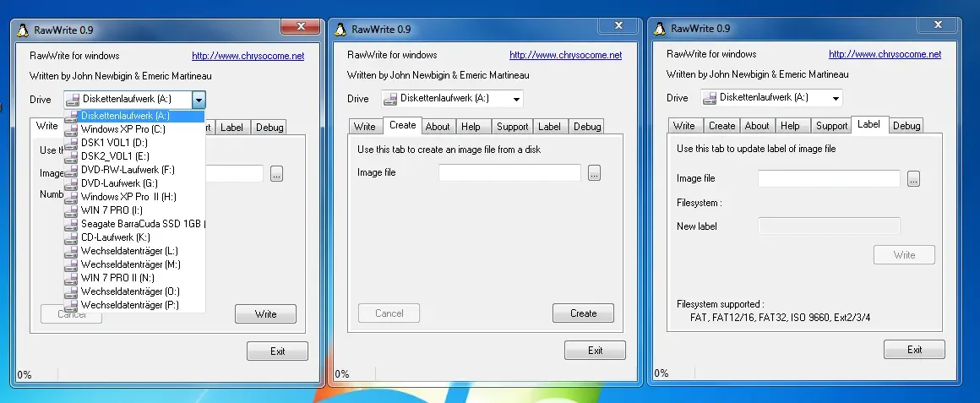Image resolution: width=980 pixels, height=403 pixels.
Task: Open Support tab in right window
Action: tap(832, 126)
